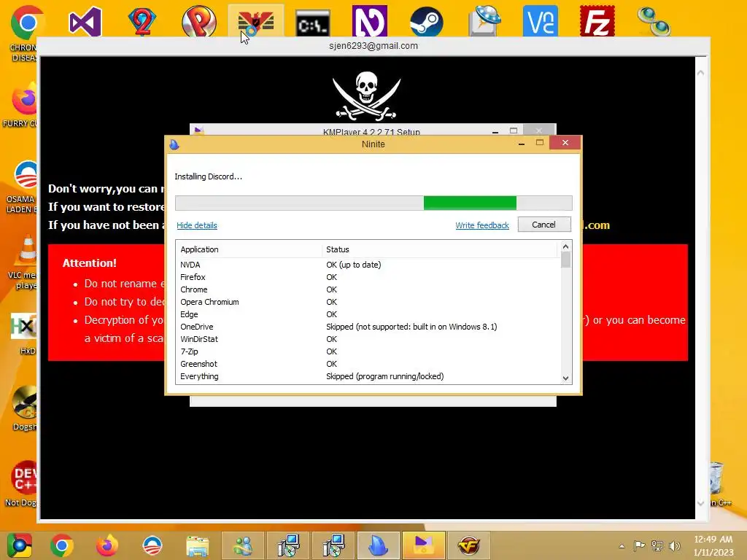The height and width of the screenshot is (560, 747).
Task: Switch to the Messenger people taskbar icon
Action: pos(243,545)
